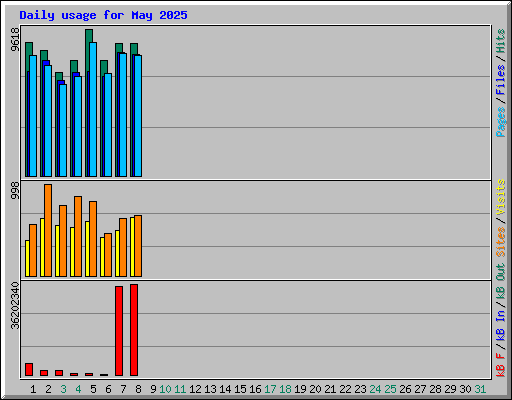This screenshot has width=512, height=400.
Task: Click the Sites legend label
Action: point(501,242)
